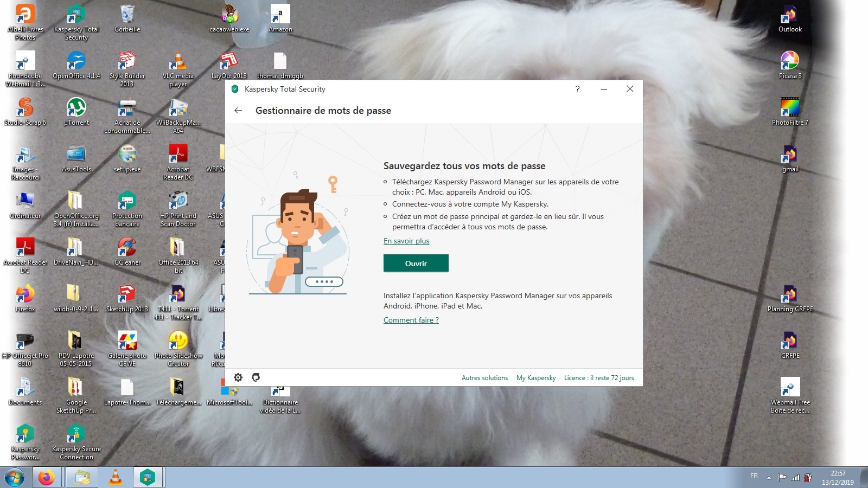Open CCleaner desktop icon
This screenshot has height=488, width=868.
[127, 252]
